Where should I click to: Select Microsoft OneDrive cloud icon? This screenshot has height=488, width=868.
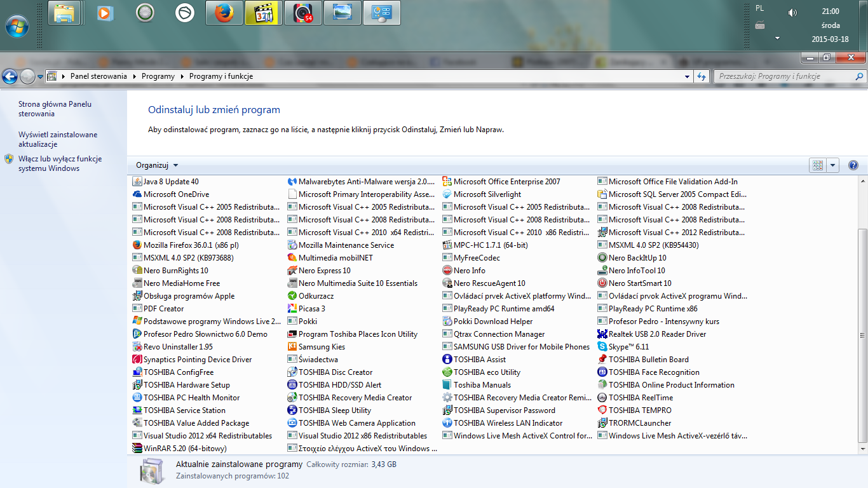pyautogui.click(x=137, y=194)
